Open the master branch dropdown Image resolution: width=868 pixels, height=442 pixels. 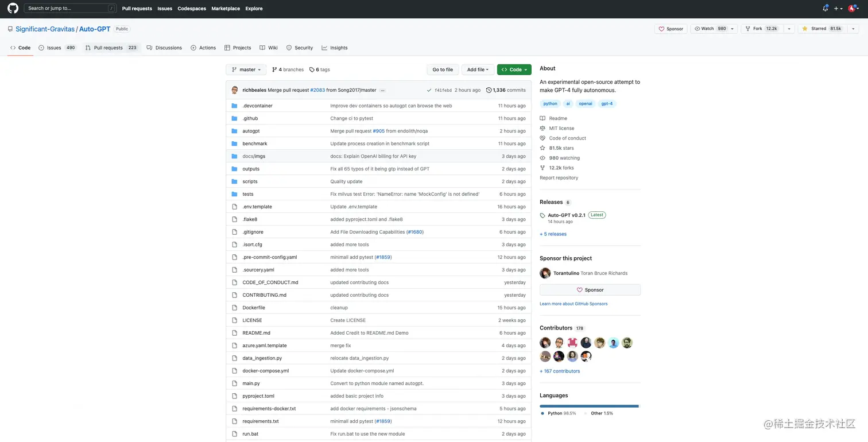(246, 69)
